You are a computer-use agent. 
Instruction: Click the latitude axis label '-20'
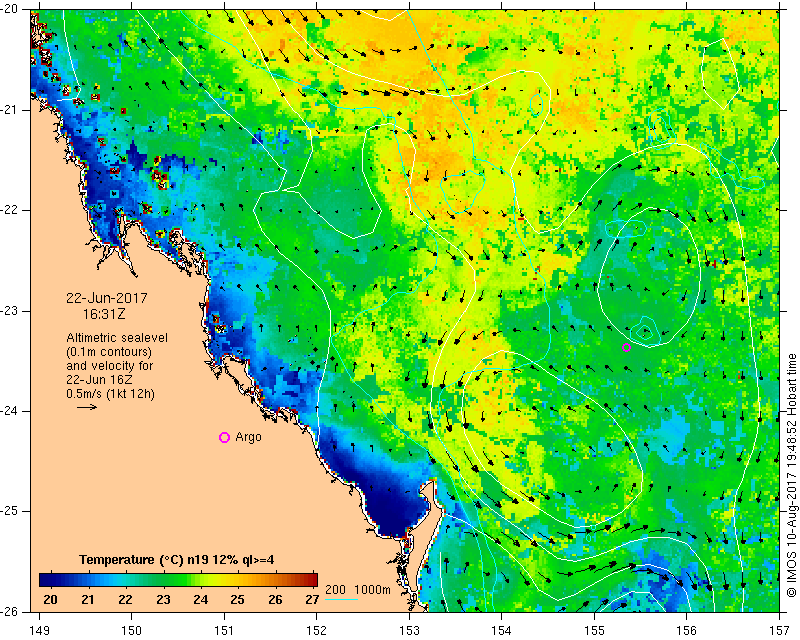click(10, 9)
